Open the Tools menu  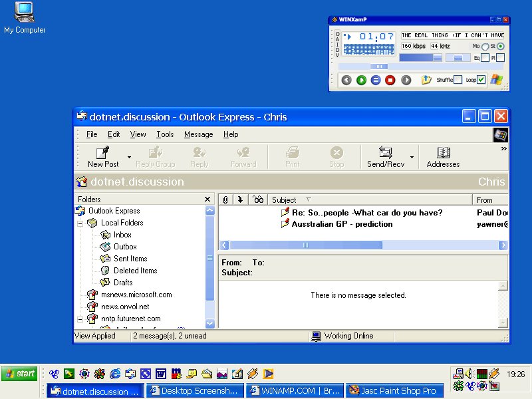[165, 134]
